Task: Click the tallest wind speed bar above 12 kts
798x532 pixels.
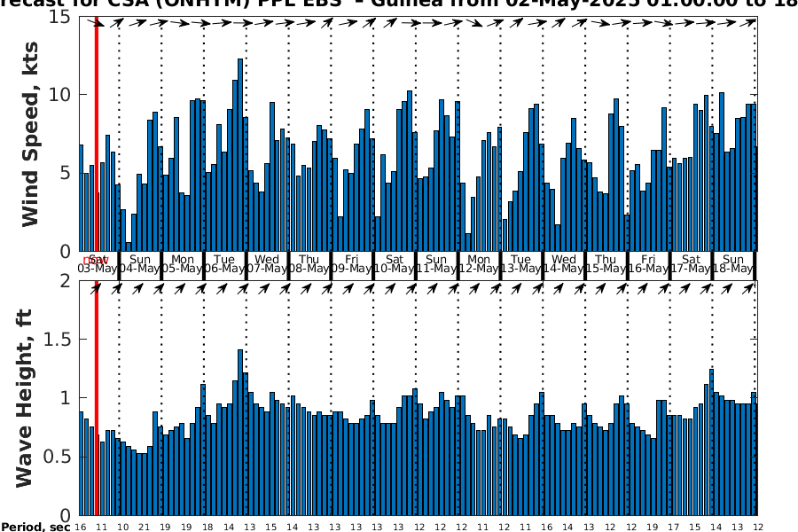Action: [x=240, y=155]
